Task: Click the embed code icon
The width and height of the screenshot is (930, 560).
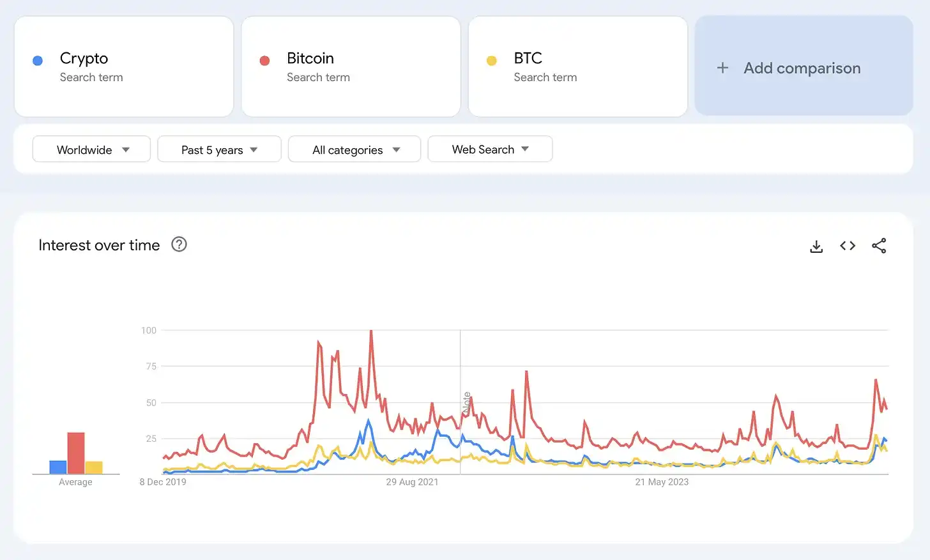Action: [x=848, y=246]
